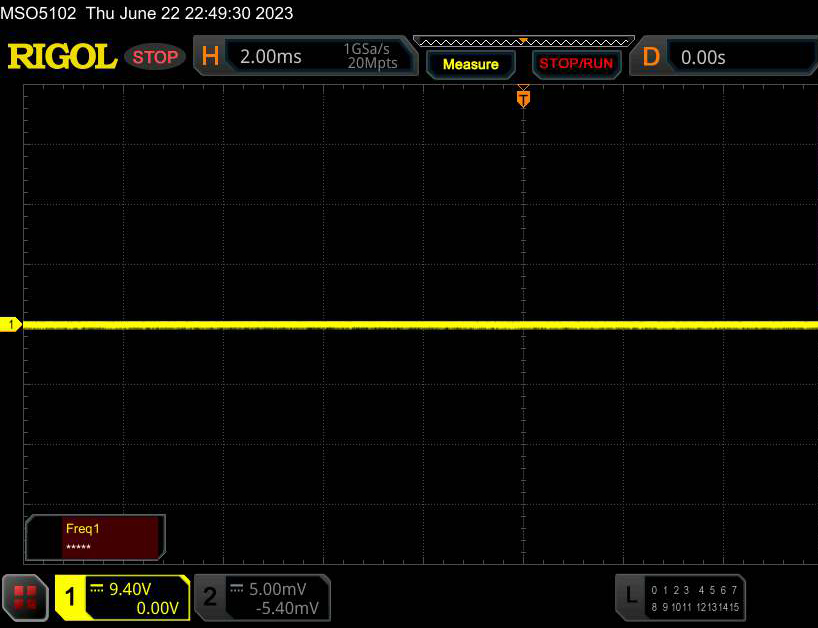
Task: Open the 2.00ms horizontal timebase setting
Action: 270,57
